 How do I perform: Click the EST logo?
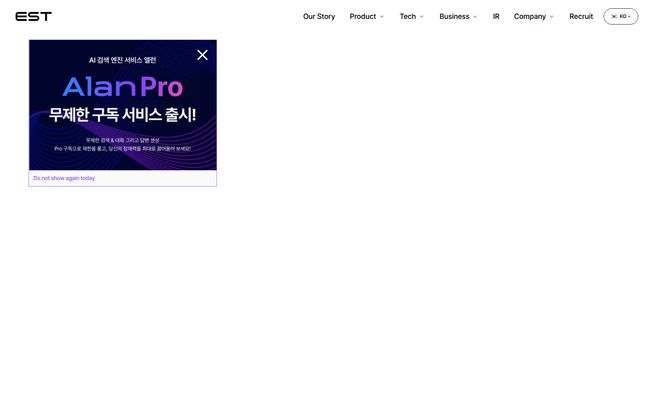34,17
